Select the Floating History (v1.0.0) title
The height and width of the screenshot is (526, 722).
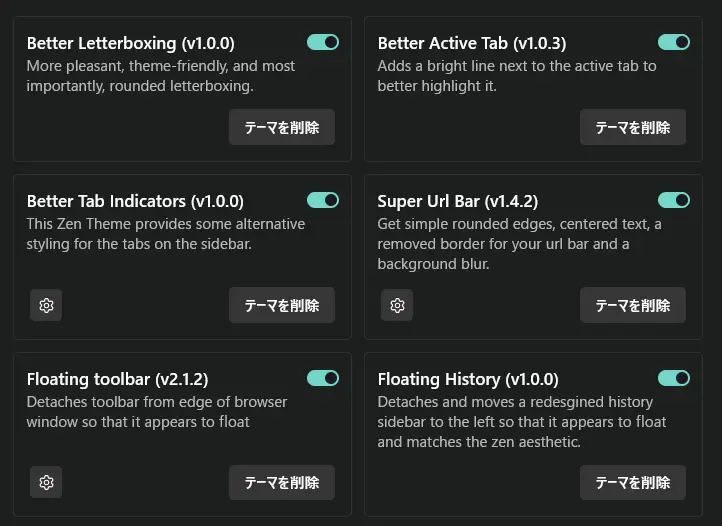pyautogui.click(x=468, y=380)
